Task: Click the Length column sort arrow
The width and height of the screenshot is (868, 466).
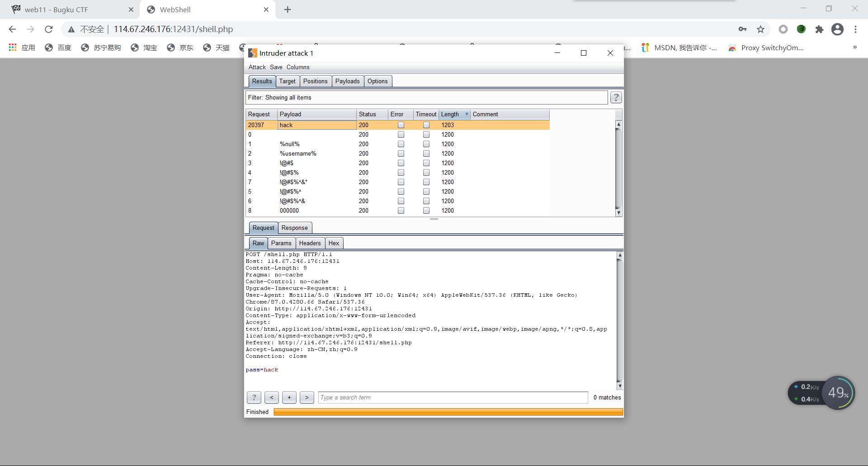Action: click(467, 114)
